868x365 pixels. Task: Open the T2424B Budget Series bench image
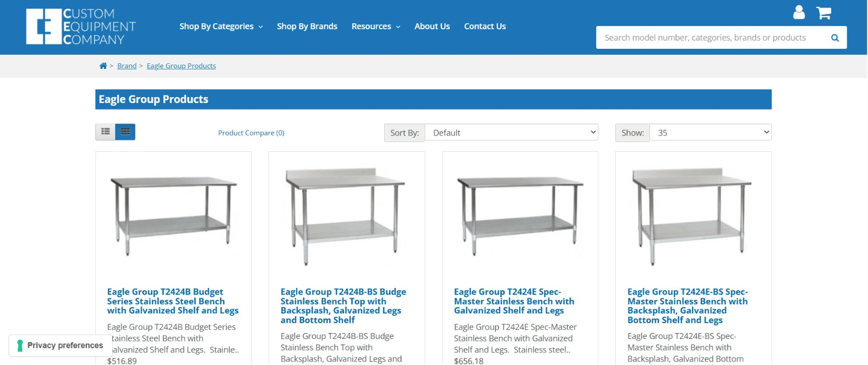[174, 216]
